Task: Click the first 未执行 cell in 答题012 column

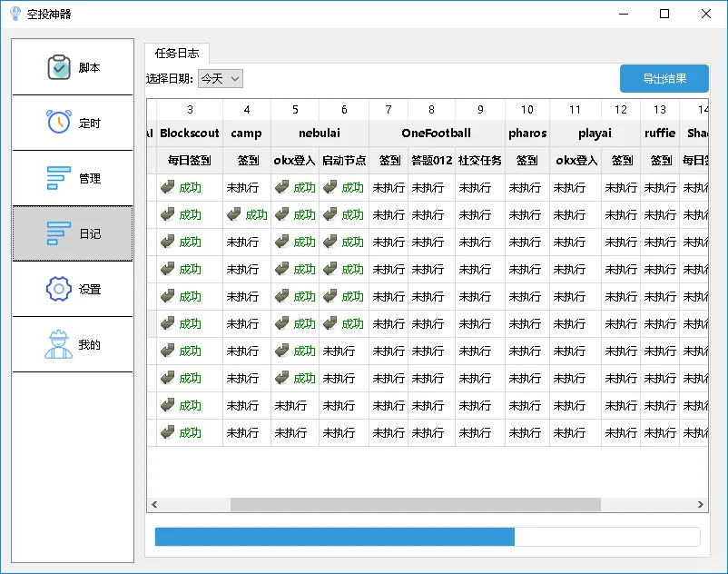Action: (x=431, y=188)
